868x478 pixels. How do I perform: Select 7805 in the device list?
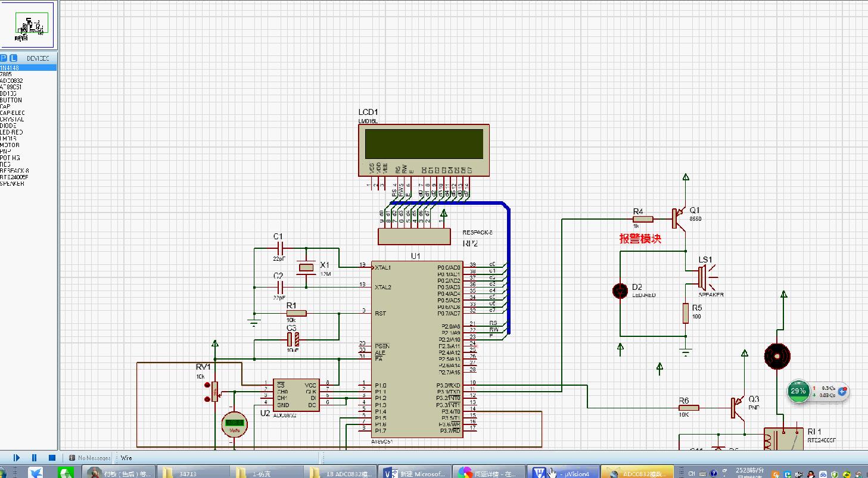[x=6, y=74]
